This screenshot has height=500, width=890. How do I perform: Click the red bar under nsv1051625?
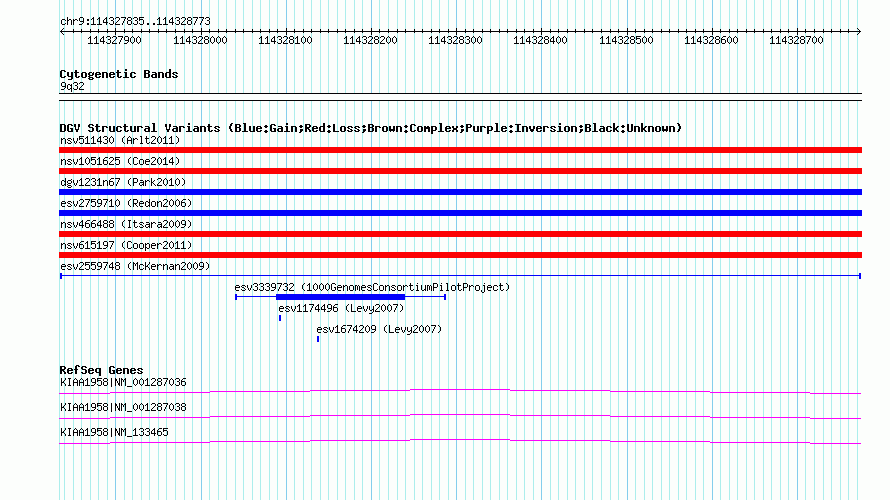coord(460,171)
